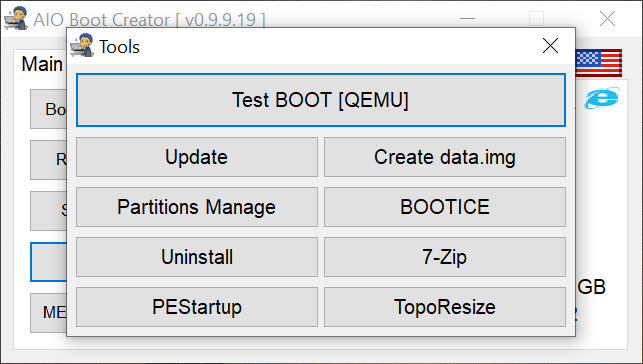Viewport: 643px width, 364px height.
Task: Click the Uninstall button
Action: coord(197,257)
